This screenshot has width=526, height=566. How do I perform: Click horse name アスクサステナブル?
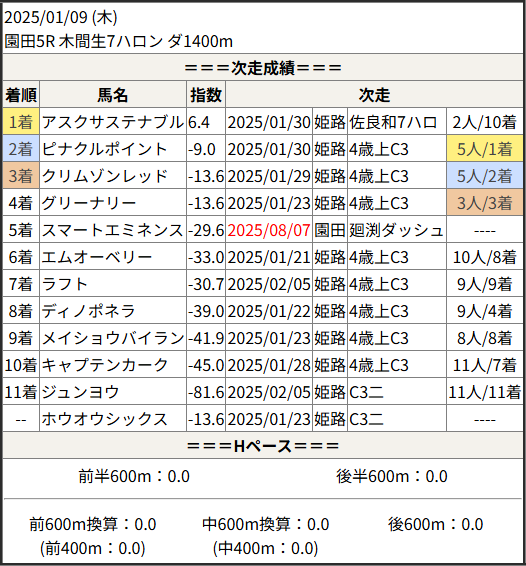point(113,122)
